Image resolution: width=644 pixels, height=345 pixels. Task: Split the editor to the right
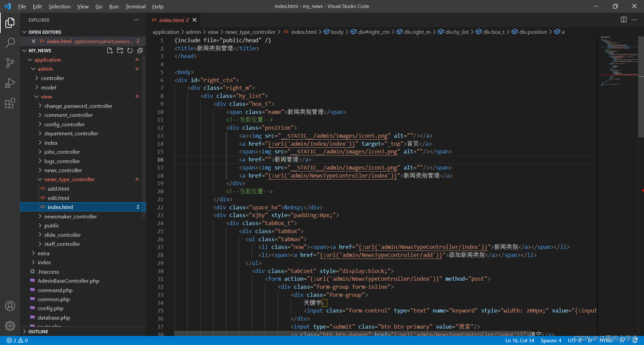click(x=624, y=20)
